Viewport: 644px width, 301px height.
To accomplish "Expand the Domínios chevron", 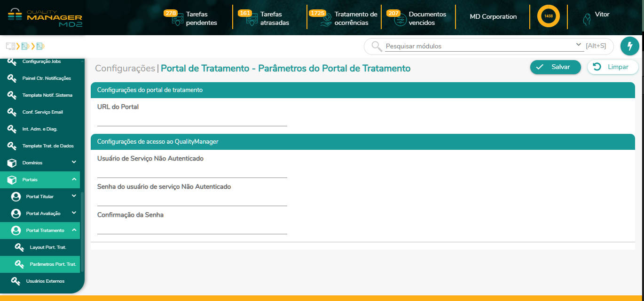I will point(74,162).
